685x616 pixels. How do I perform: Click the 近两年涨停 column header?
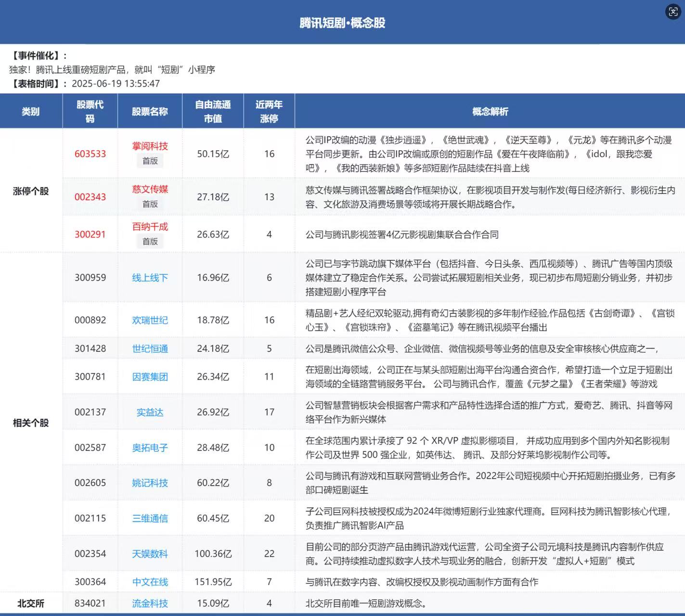coord(269,112)
